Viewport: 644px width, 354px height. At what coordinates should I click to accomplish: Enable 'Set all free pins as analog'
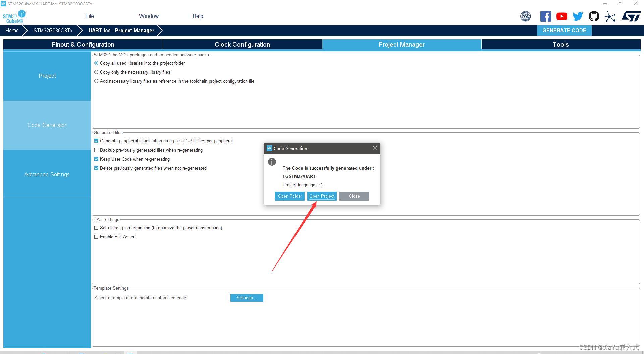[x=96, y=228]
